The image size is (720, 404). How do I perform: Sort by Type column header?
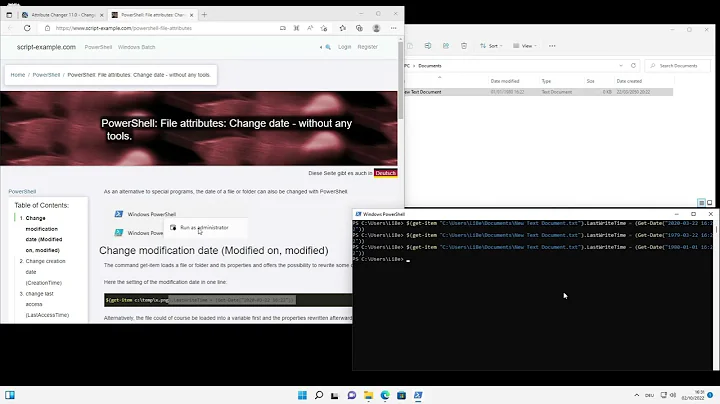tap(546, 81)
